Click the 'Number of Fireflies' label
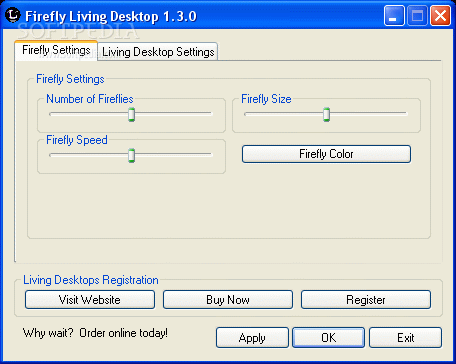Viewport: 456px width, 364px height. click(x=90, y=99)
